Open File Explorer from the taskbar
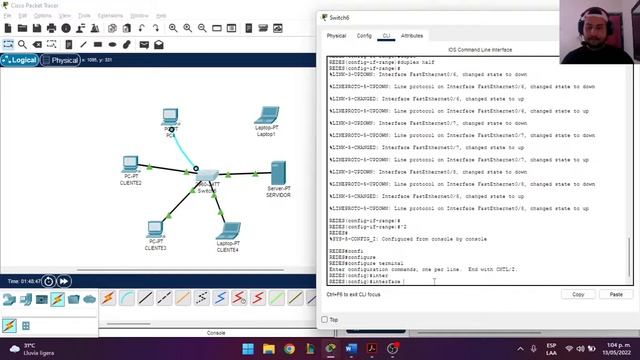Viewport: 640px width, 360px height. coord(269,349)
